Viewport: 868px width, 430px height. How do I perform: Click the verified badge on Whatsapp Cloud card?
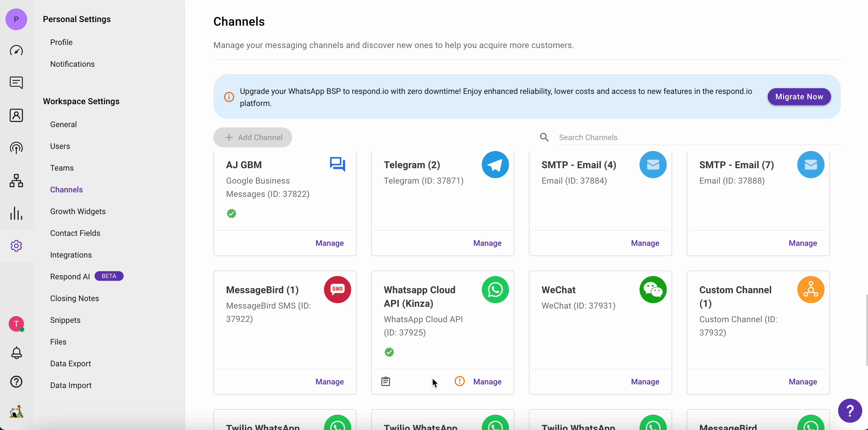click(389, 352)
